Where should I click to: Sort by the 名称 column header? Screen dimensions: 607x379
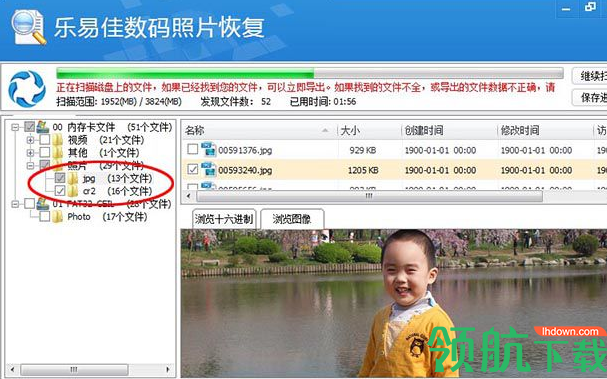click(x=260, y=130)
